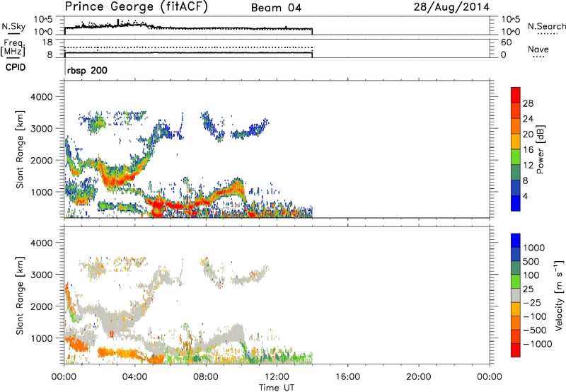Viewport: 566px width, 392px height.
Task: Click the "4" Power colorbar label
Action: click(x=526, y=196)
